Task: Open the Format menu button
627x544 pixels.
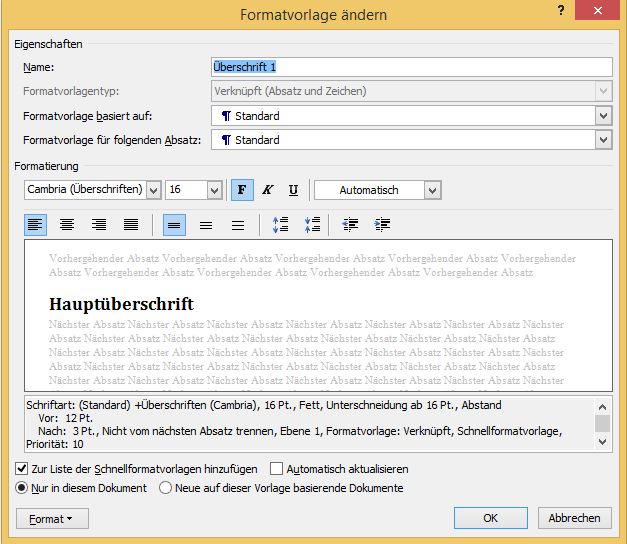Action: pyautogui.click(x=52, y=518)
